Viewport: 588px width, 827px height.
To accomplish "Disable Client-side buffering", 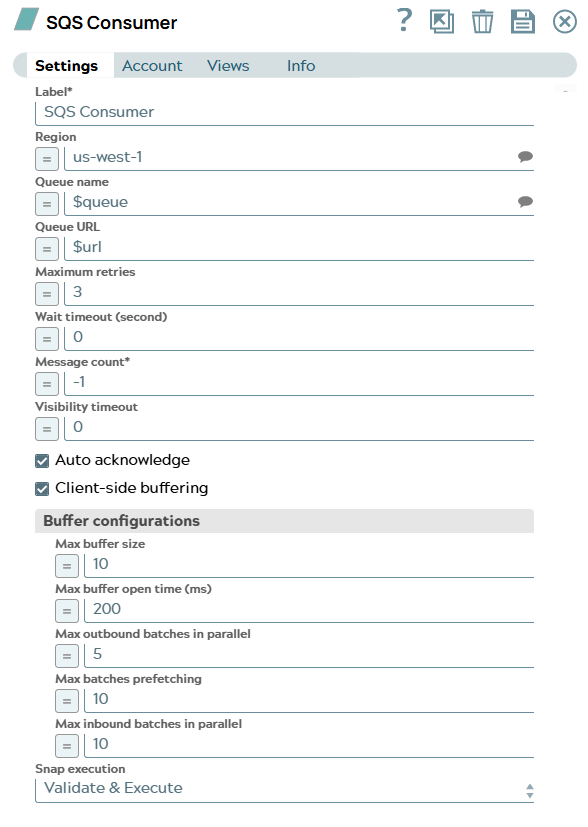I will [x=41, y=489].
